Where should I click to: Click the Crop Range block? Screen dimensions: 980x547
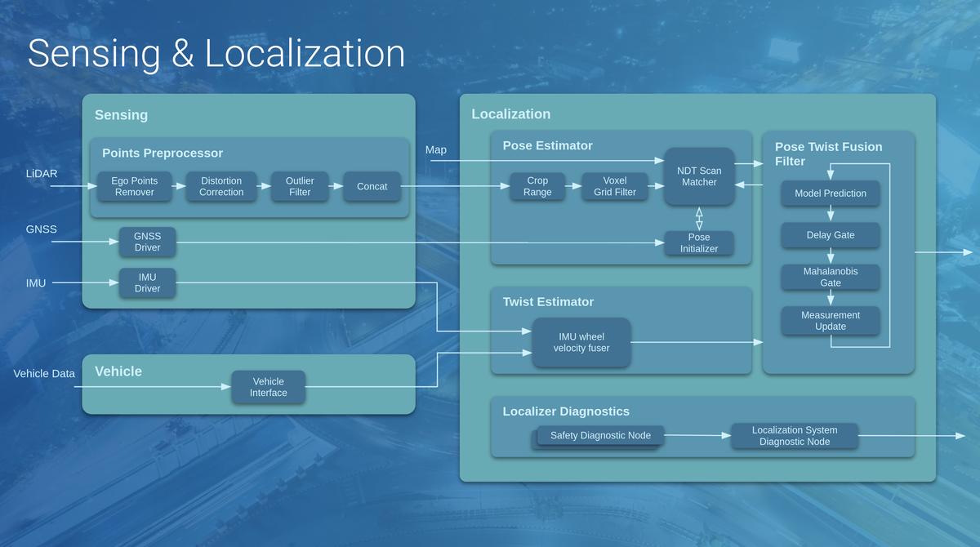coord(537,186)
